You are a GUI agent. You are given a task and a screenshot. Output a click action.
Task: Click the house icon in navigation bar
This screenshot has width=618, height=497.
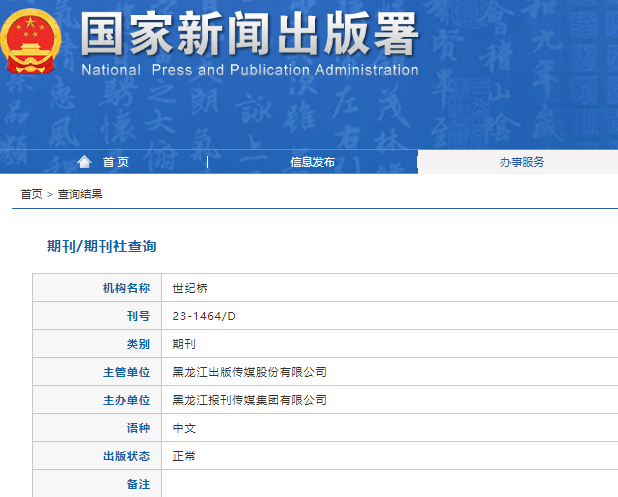pyautogui.click(x=84, y=162)
